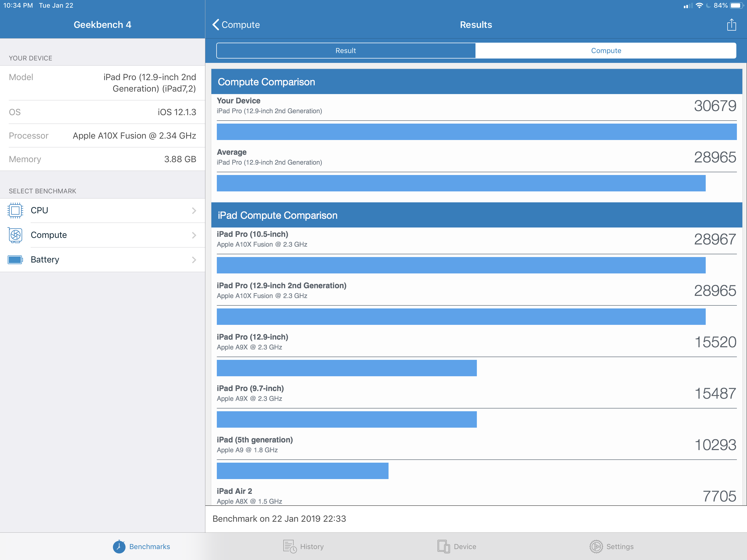747x560 pixels.
Task: Tap the share icon in the Results header
Action: (731, 25)
